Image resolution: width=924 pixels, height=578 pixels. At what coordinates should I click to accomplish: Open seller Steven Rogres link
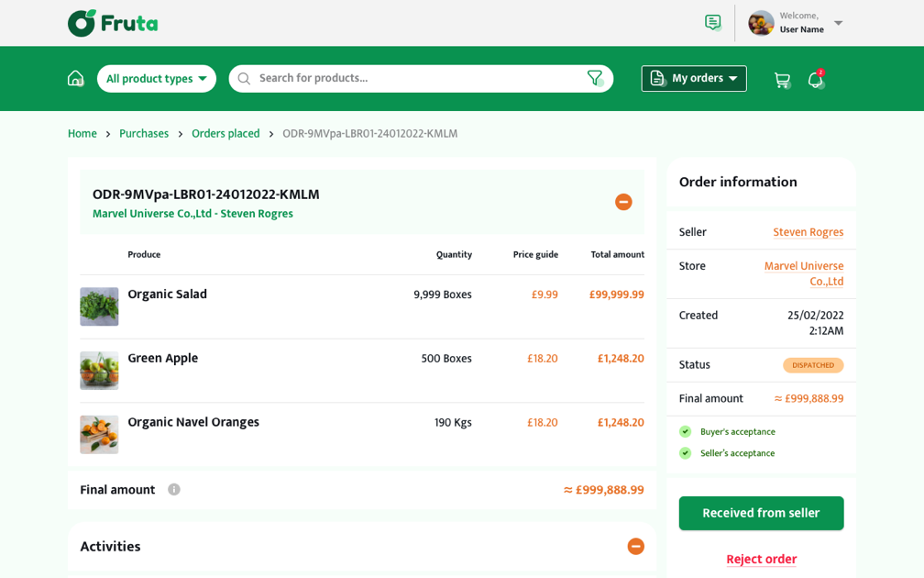click(808, 232)
